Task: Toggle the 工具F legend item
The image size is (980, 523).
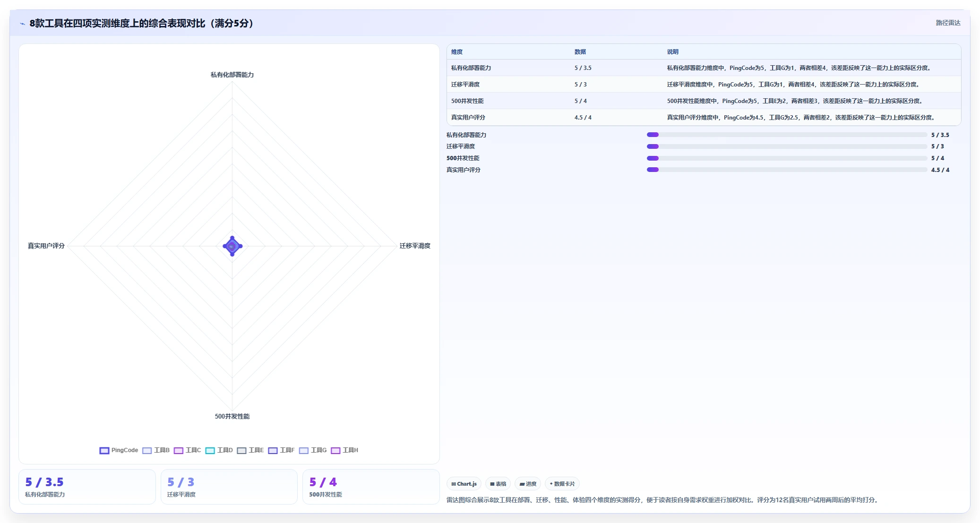Action: tap(282, 450)
